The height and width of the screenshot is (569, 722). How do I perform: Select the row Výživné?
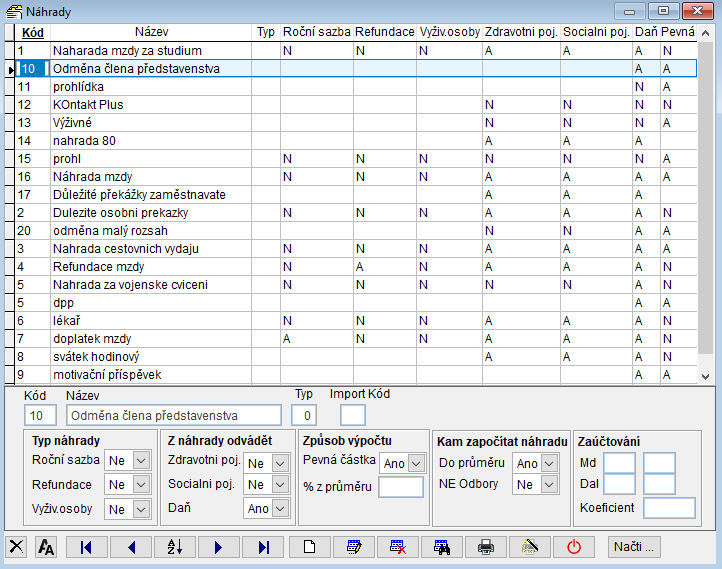pos(356,122)
